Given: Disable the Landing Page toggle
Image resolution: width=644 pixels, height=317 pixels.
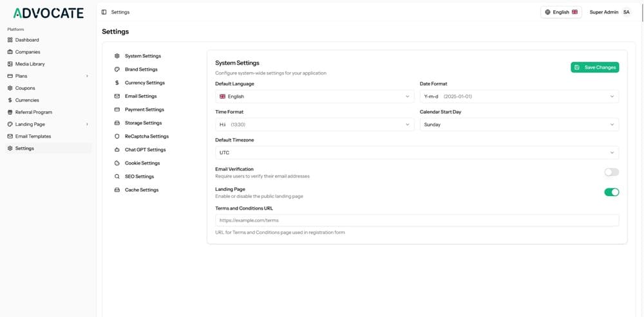Looking at the screenshot, I should [x=611, y=192].
